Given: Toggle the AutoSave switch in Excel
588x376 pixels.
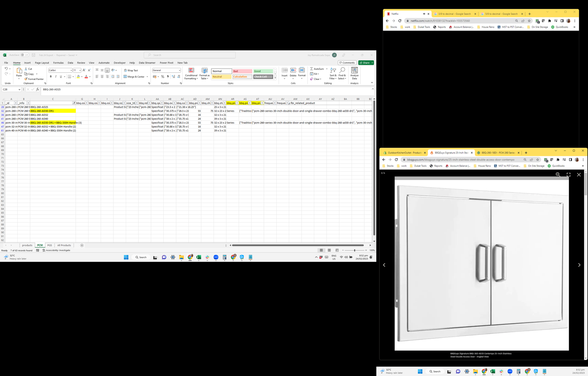Looking at the screenshot, I should [25, 55].
